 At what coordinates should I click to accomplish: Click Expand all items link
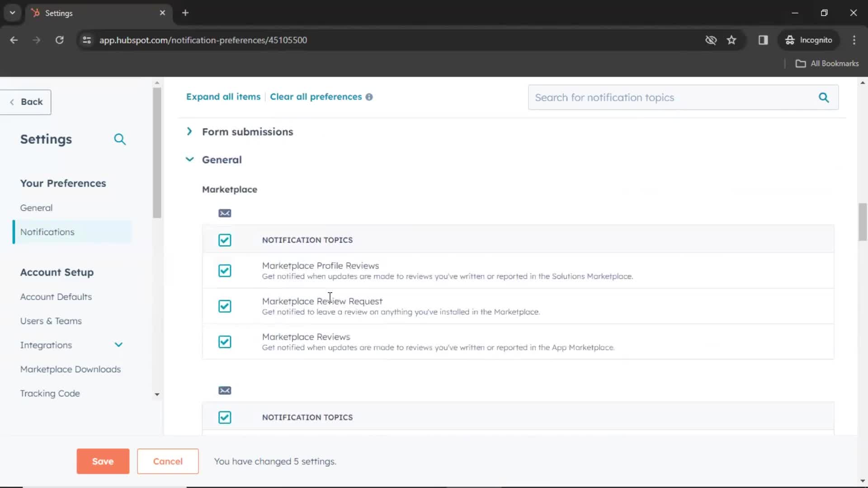pyautogui.click(x=223, y=97)
